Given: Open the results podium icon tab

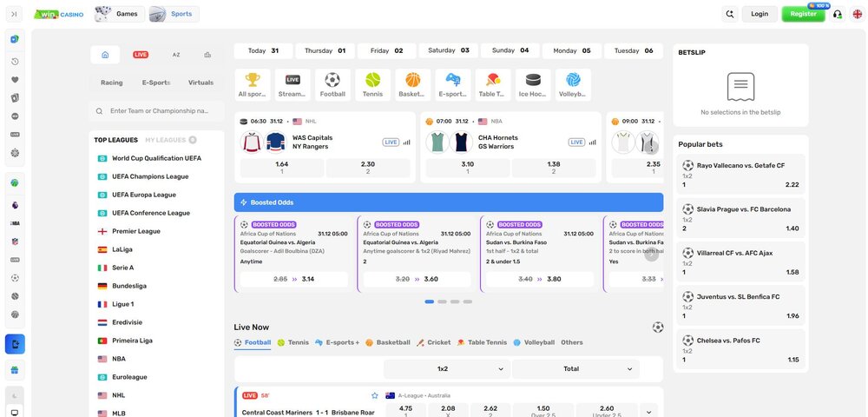Looking at the screenshot, I should pyautogui.click(x=207, y=55).
